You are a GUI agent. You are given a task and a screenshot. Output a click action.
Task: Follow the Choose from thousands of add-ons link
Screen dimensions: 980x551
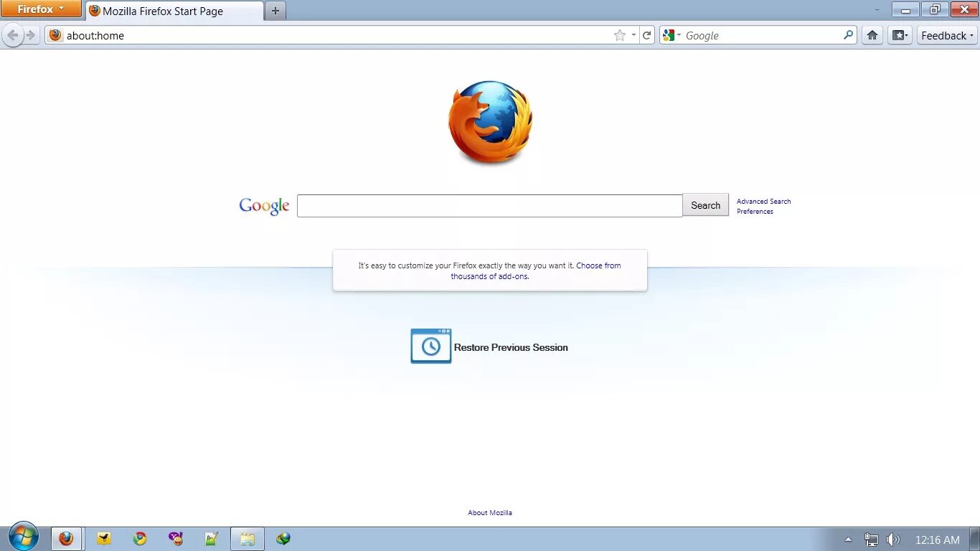(536, 271)
